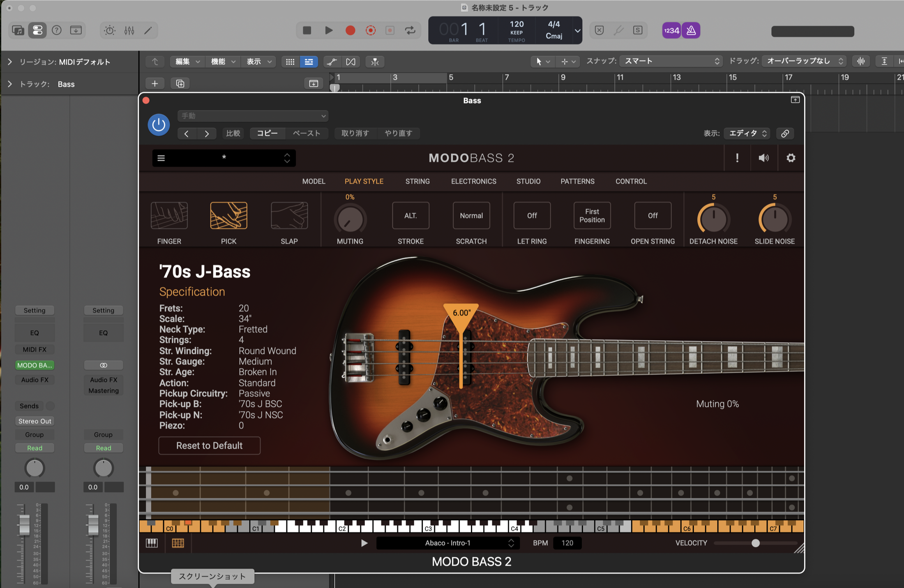Screen dimensions: 904x588
Task: Switch to the PATTERNS tab
Action: pos(577,182)
